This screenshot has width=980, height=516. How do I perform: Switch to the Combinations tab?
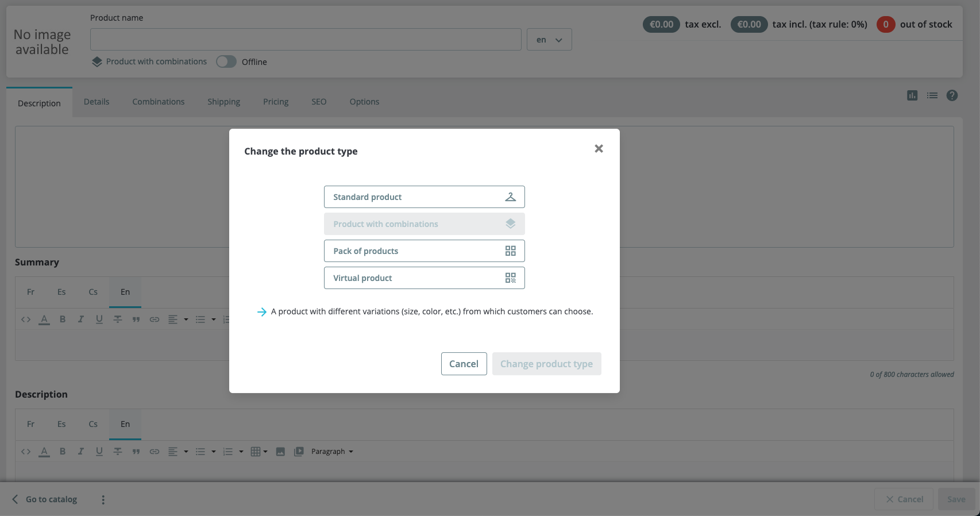tap(158, 102)
